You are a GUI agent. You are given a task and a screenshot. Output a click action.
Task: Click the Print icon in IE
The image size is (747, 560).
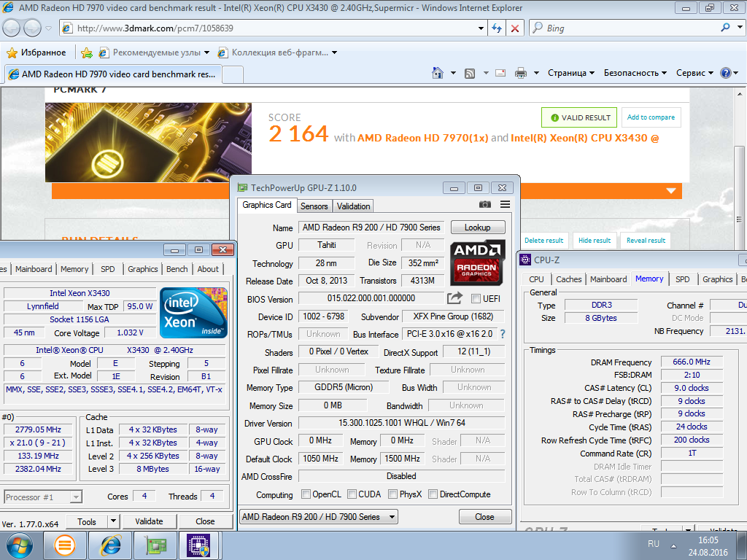(x=521, y=73)
